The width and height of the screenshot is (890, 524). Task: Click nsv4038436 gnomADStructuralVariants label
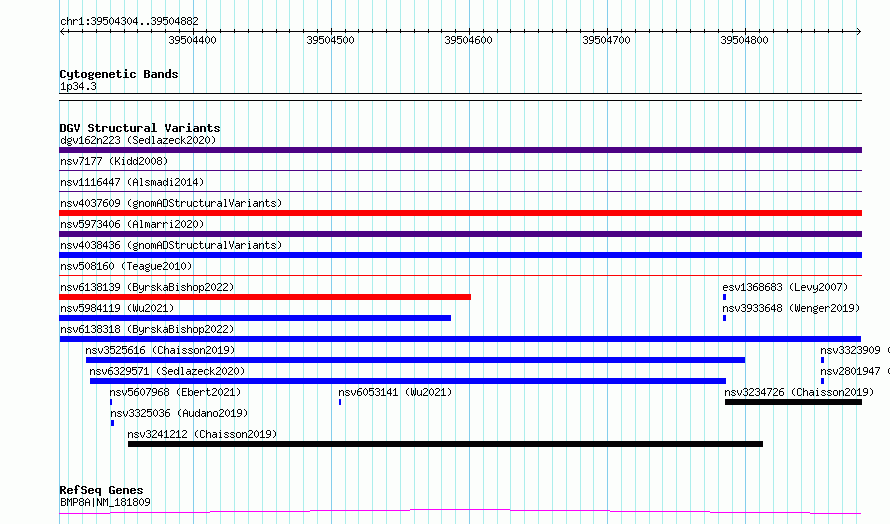pyautogui.click(x=171, y=245)
